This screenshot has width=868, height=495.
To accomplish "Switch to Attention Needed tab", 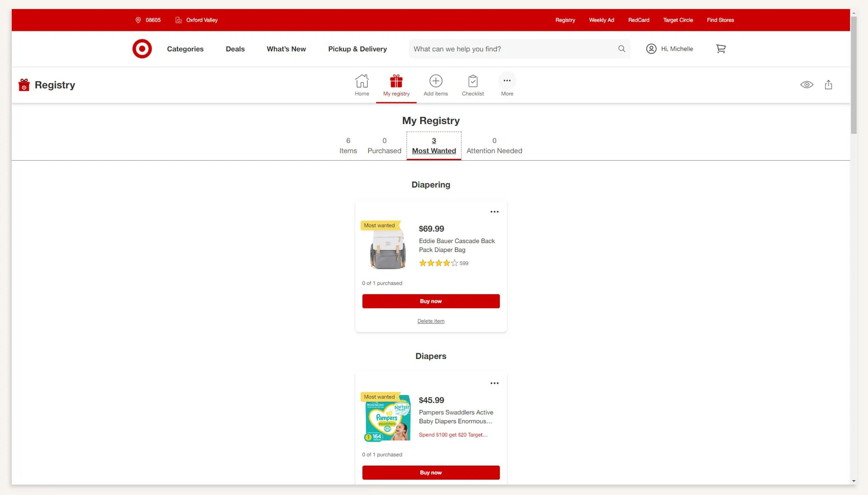I will (494, 146).
